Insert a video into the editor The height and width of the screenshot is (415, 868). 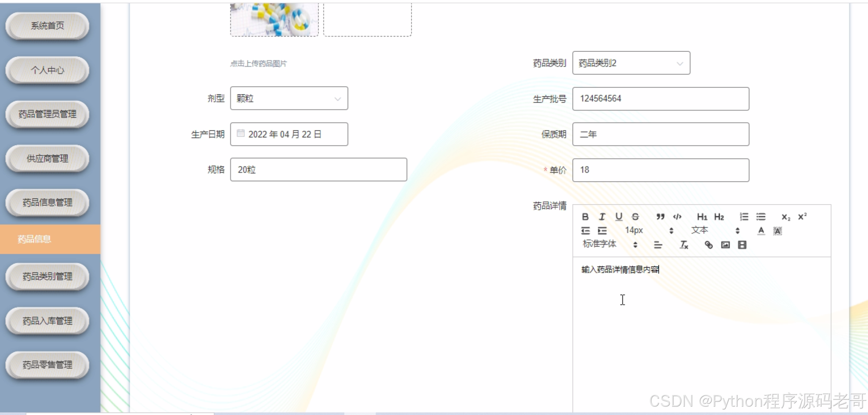tap(742, 245)
